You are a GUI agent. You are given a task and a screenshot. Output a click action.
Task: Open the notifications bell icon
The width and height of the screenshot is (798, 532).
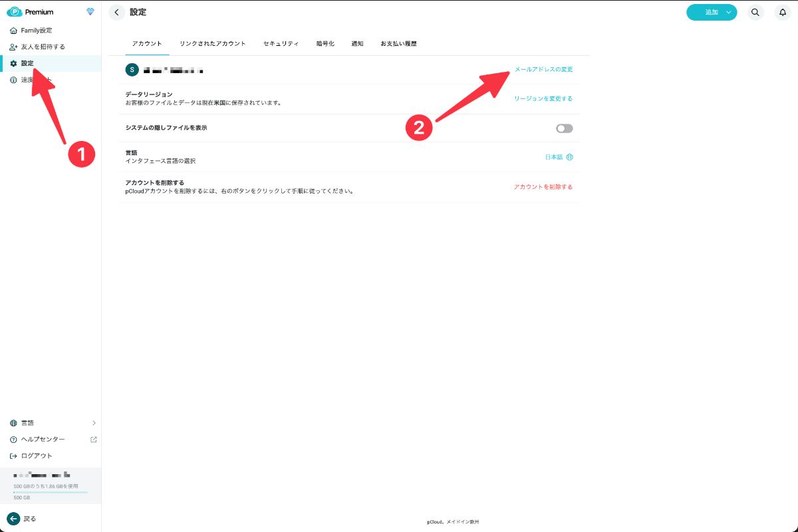783,12
